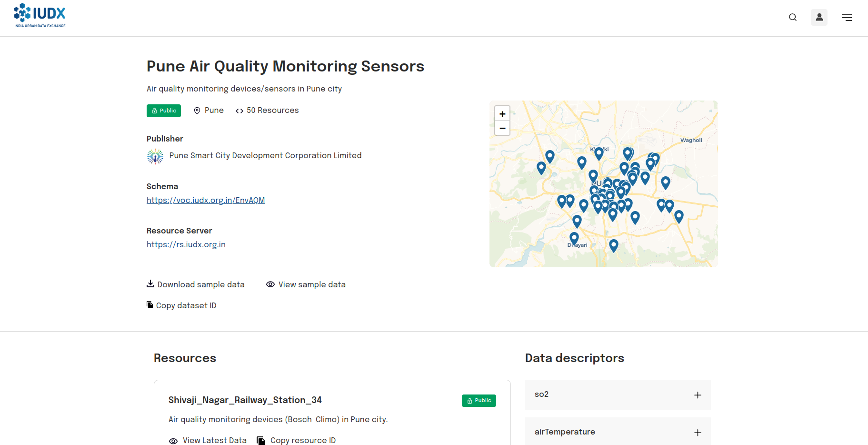This screenshot has height=445, width=868.
Task: Zoom out on the map
Action: [502, 128]
